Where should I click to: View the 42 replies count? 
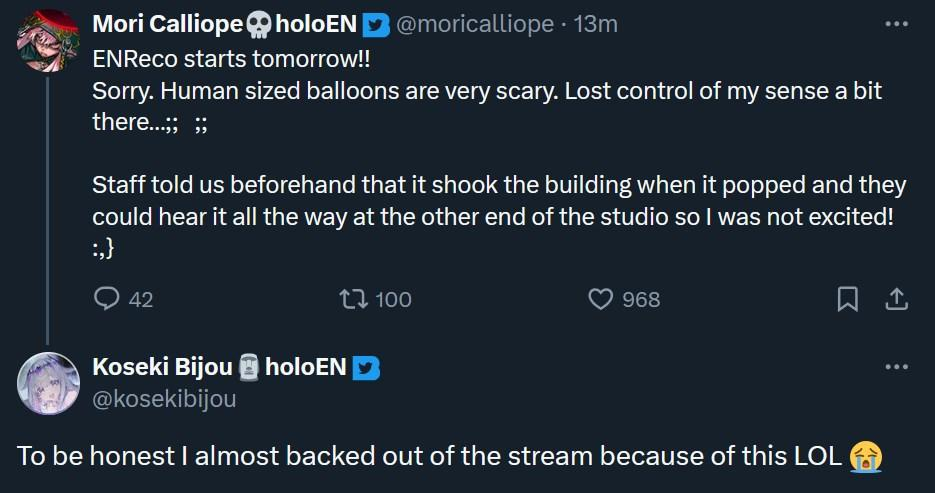pos(141,299)
